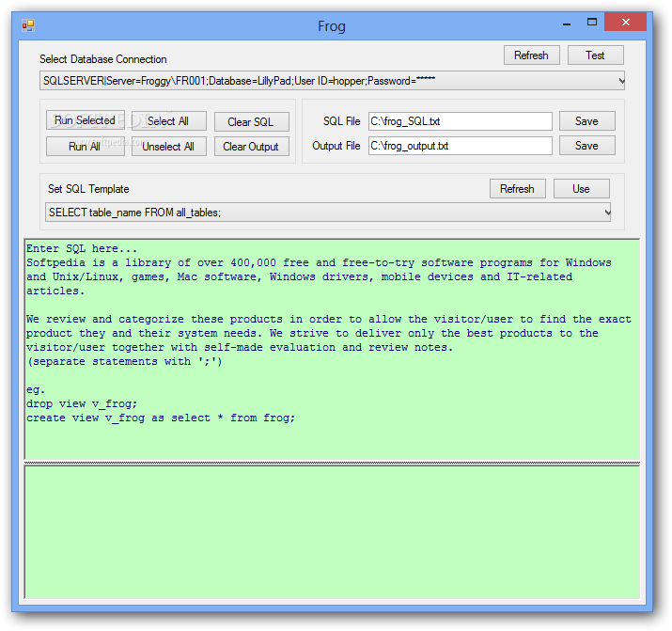Click the Run Selected button
Image resolution: width=672 pixels, height=631 pixels.
tap(86, 120)
